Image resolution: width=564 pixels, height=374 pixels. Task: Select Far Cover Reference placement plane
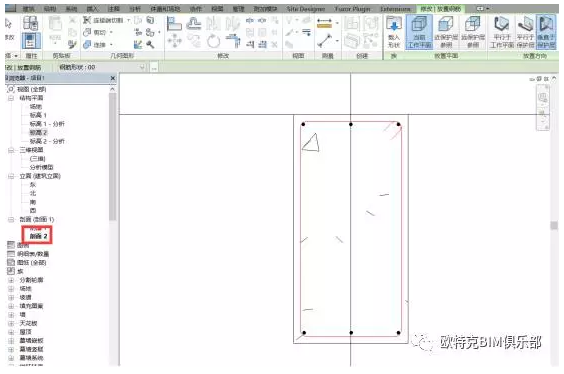473,32
